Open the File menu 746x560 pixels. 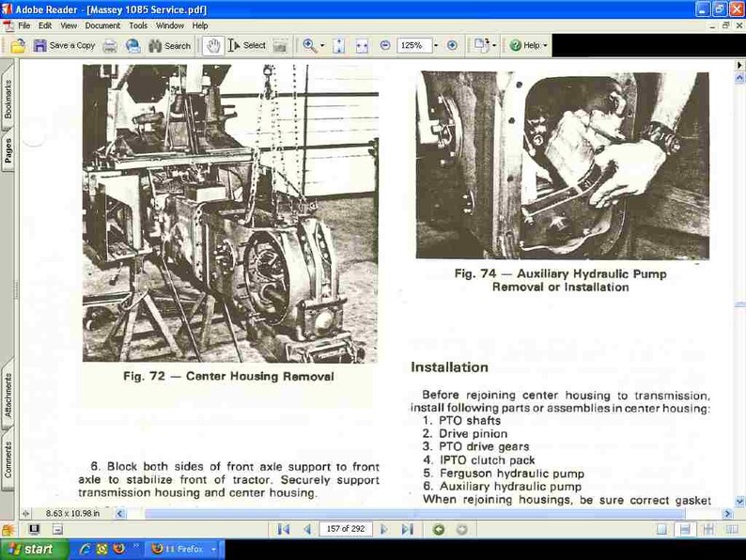point(23,25)
